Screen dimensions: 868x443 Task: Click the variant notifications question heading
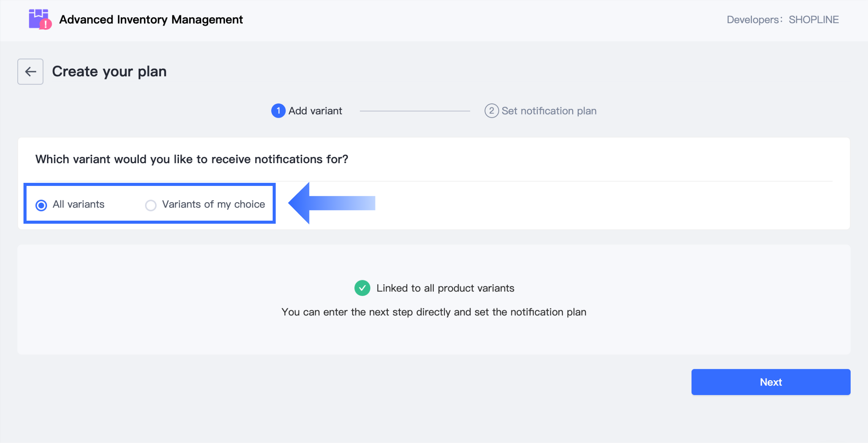point(192,159)
